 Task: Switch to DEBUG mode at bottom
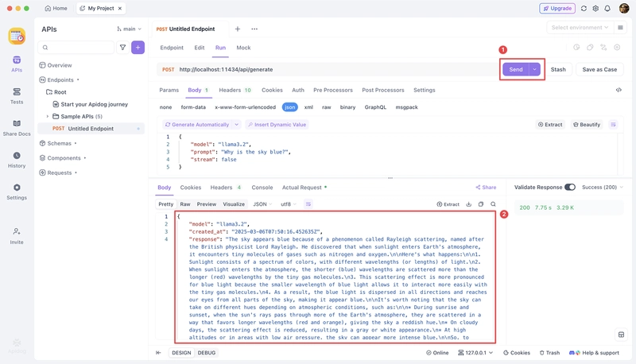(207, 353)
